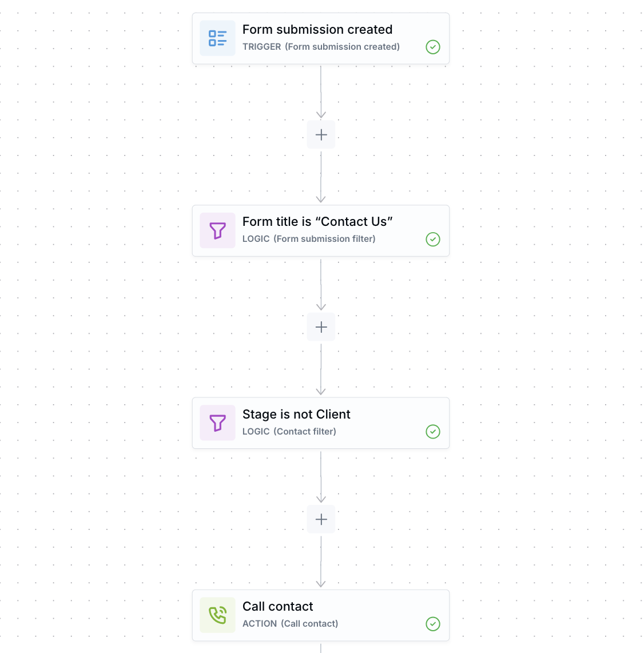Click the purple funnel icon on Form title filter

point(217,230)
